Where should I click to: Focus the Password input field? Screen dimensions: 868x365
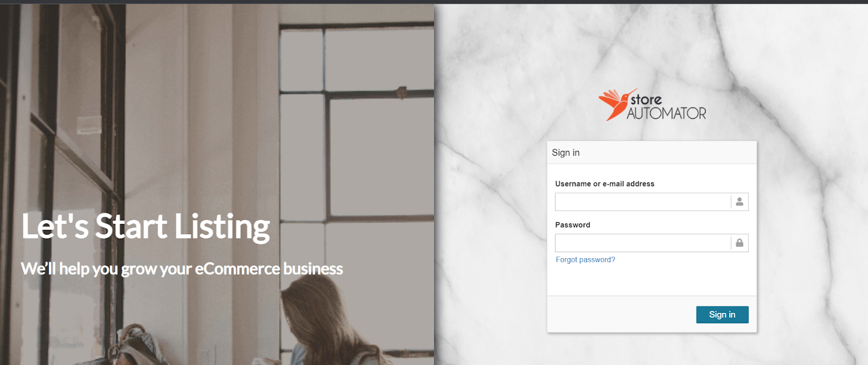(x=643, y=243)
